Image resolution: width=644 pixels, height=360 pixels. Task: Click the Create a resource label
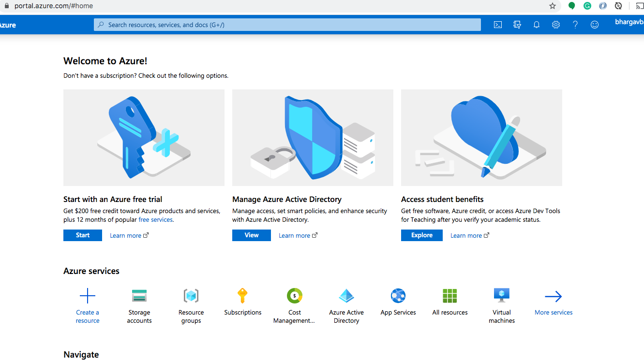click(x=88, y=317)
